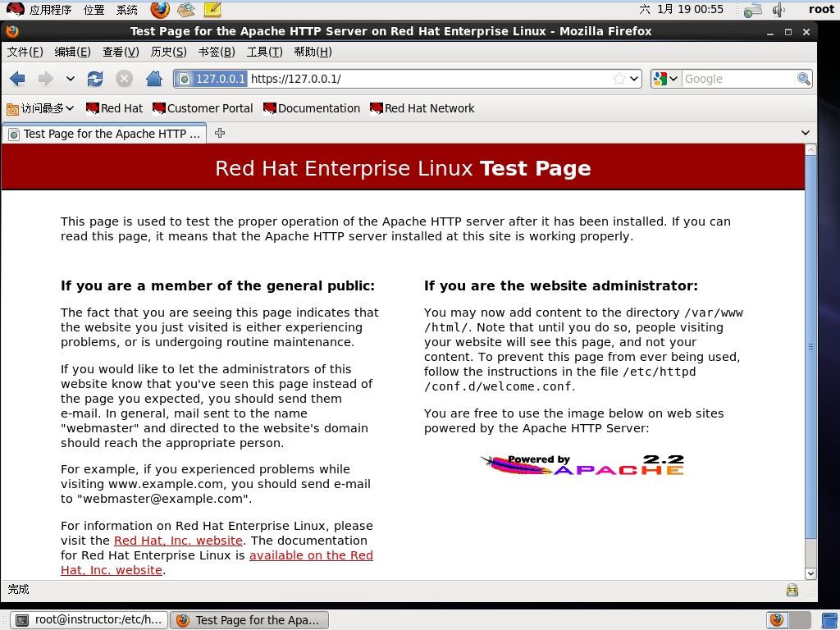Open the Documentation bookmark
The image size is (840, 630).
[x=312, y=108]
